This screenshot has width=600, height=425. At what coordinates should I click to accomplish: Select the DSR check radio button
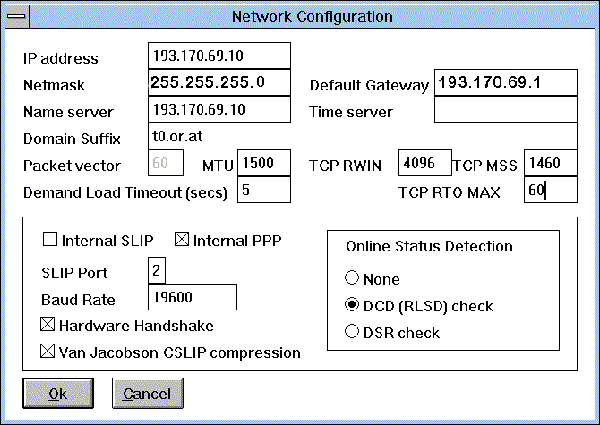click(x=351, y=332)
